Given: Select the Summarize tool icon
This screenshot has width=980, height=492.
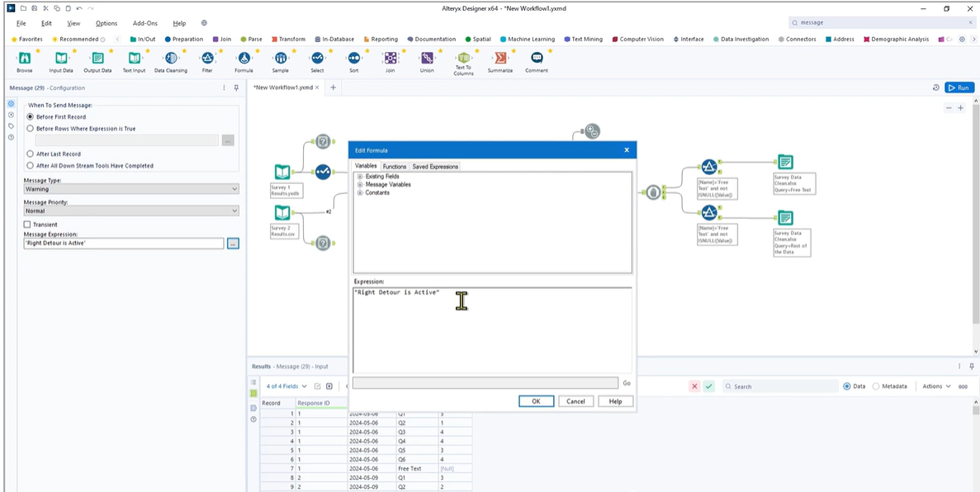Looking at the screenshot, I should [500, 58].
